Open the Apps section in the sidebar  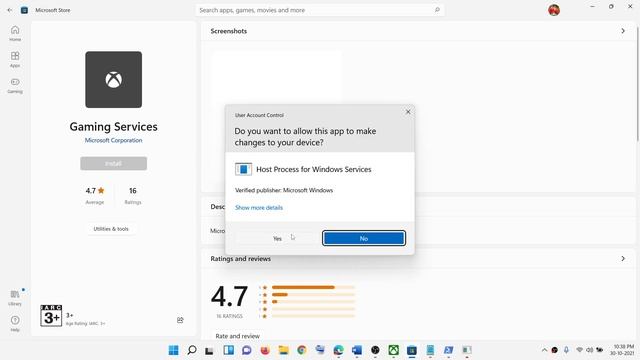pyautogui.click(x=15, y=59)
